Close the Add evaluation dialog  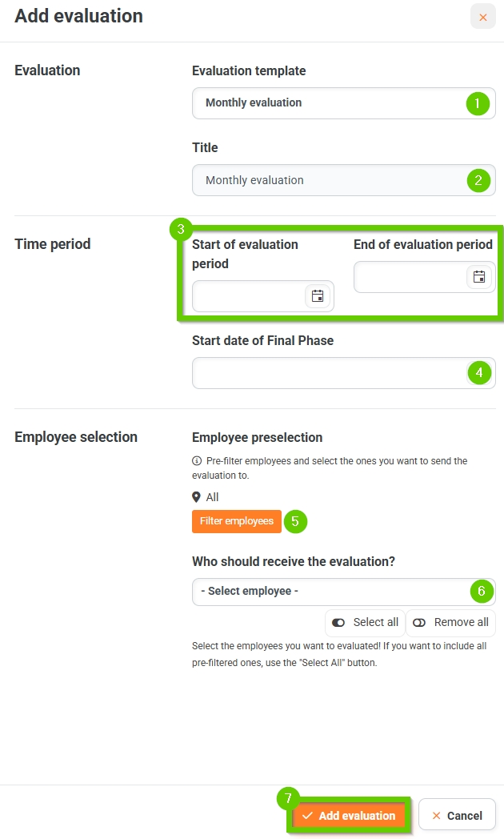pos(482,17)
